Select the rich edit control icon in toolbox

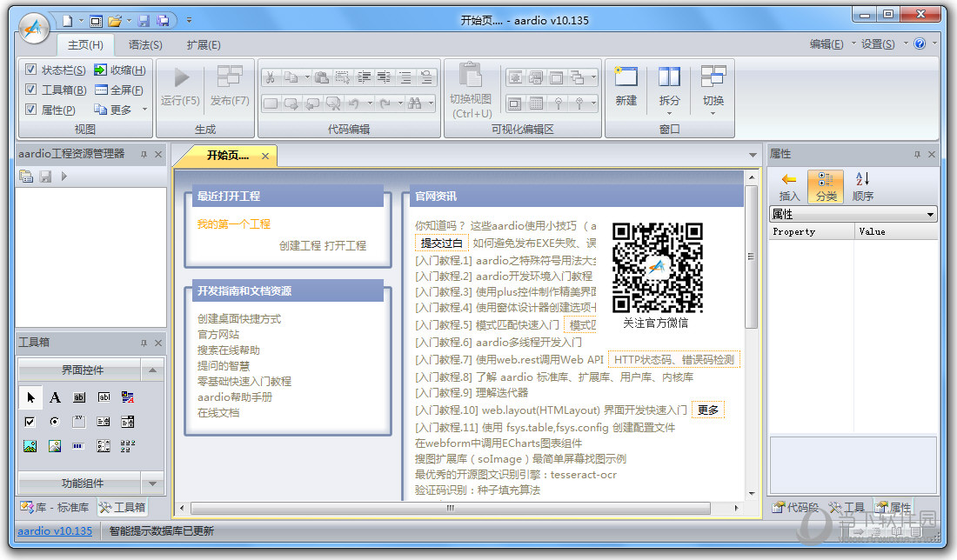pos(128,397)
